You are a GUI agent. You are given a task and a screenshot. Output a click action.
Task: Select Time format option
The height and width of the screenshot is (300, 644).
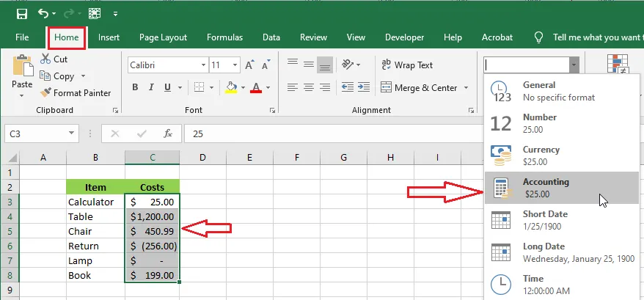(x=562, y=285)
